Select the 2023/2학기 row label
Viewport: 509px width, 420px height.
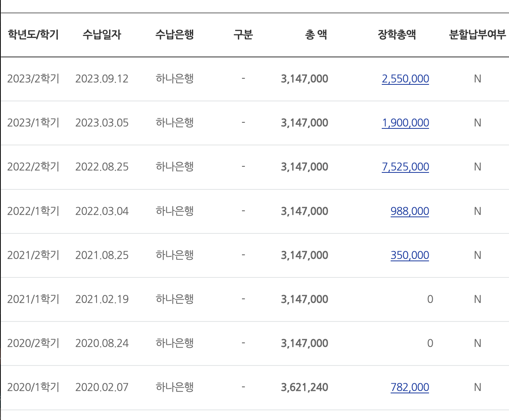point(33,79)
